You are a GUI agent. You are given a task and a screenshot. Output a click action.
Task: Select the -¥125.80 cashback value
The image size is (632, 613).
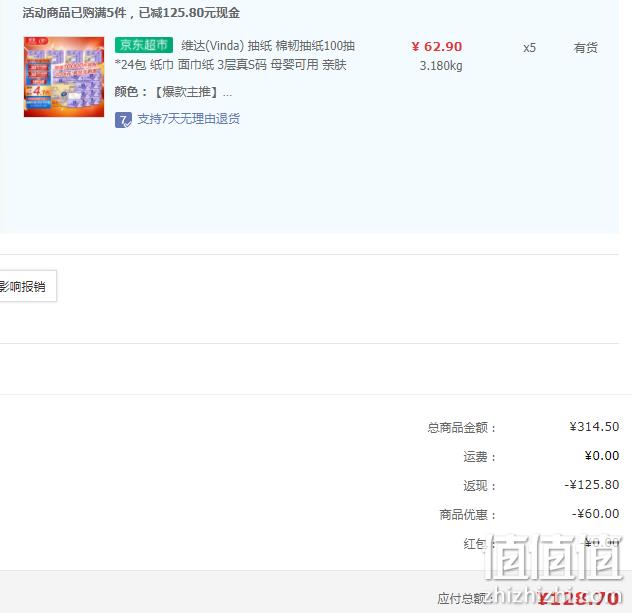click(x=592, y=485)
